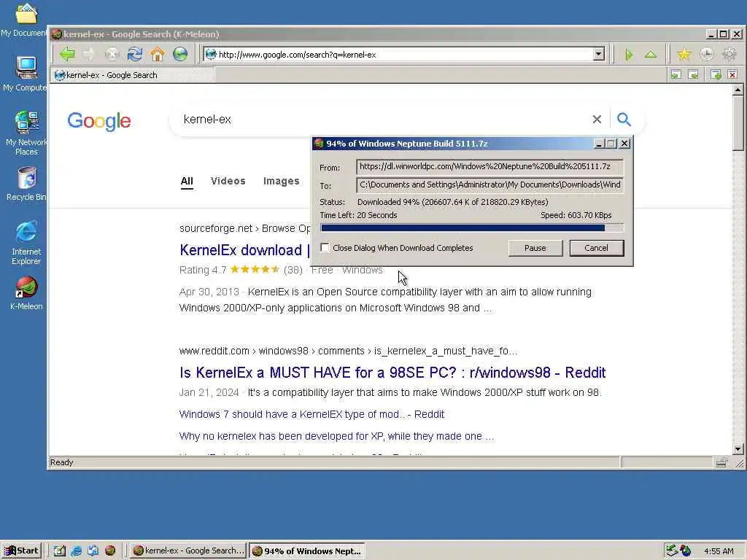Click the green Up triangle icon in toolbar
This screenshot has width=747, height=560.
click(650, 55)
